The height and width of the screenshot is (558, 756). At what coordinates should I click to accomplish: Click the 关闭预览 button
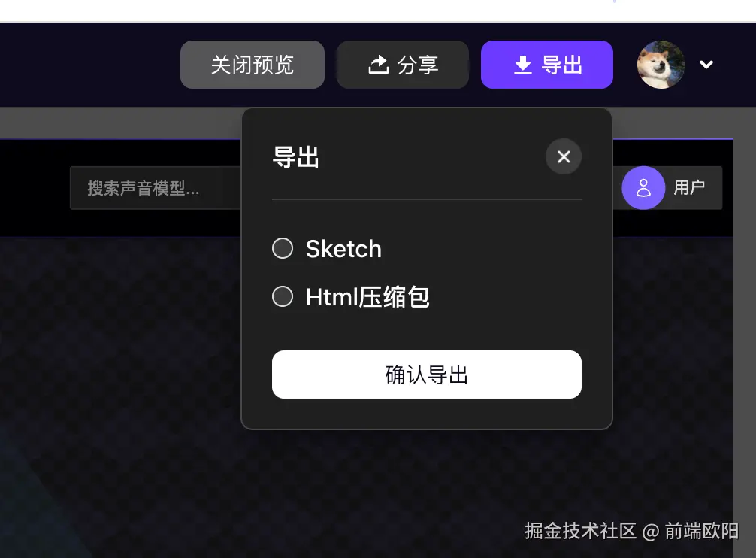[x=253, y=65]
